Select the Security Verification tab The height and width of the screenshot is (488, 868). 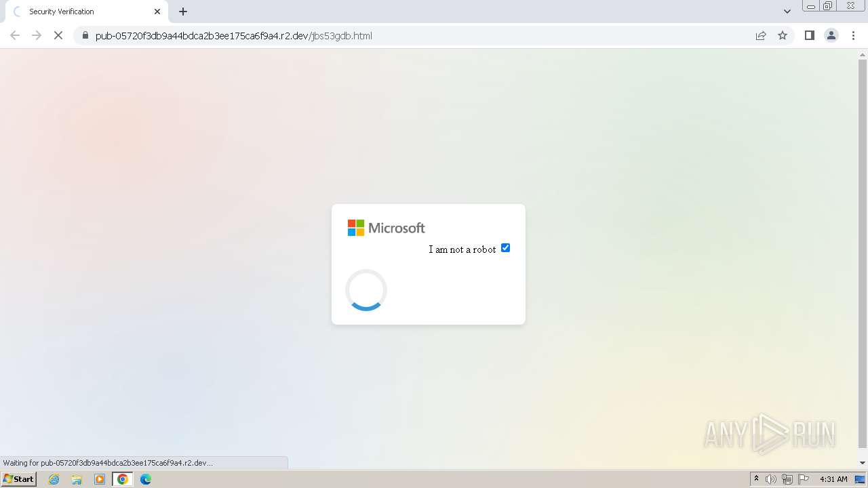pos(87,12)
